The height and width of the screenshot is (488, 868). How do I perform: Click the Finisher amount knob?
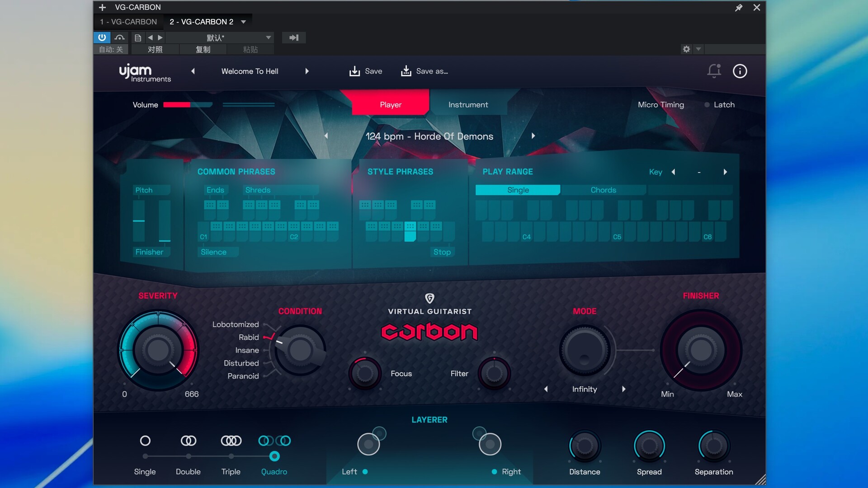pyautogui.click(x=701, y=350)
